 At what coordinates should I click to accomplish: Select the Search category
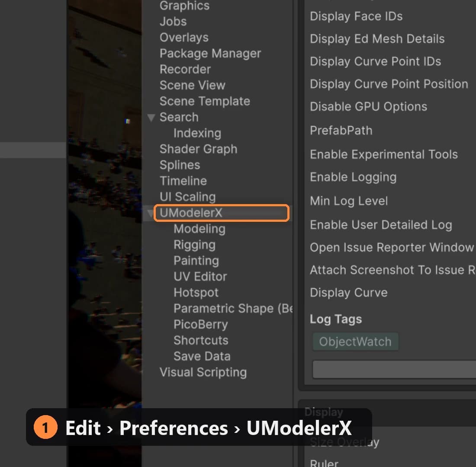pos(179,117)
